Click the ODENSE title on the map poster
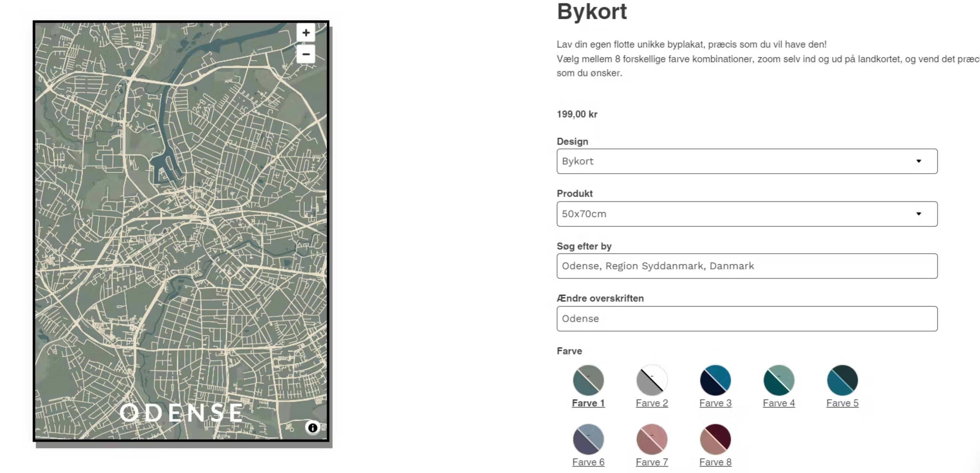Viewport: 980px width, 473px height. pyautogui.click(x=181, y=413)
